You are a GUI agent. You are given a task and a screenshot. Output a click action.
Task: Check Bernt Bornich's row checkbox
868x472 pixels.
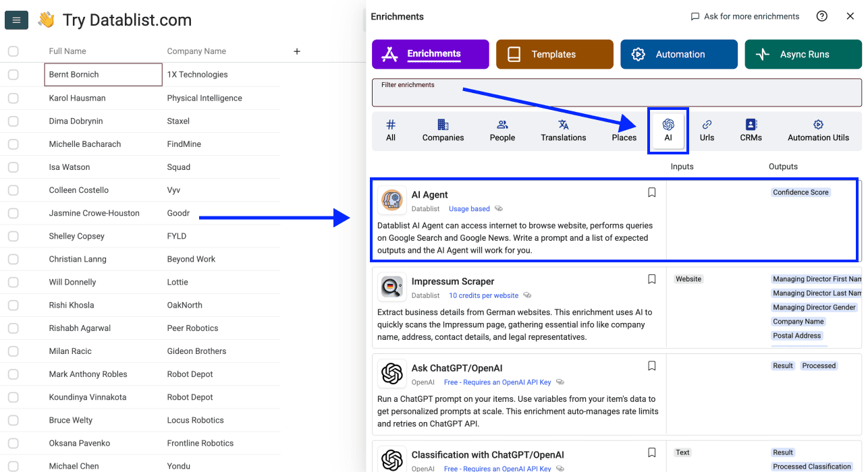point(13,74)
